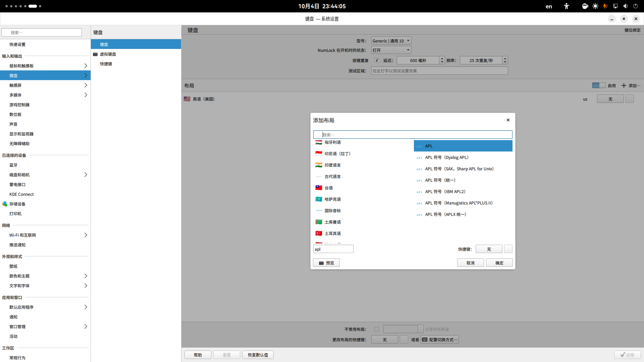
Task: Click the 恢复默认值 button
Action: 258,355
